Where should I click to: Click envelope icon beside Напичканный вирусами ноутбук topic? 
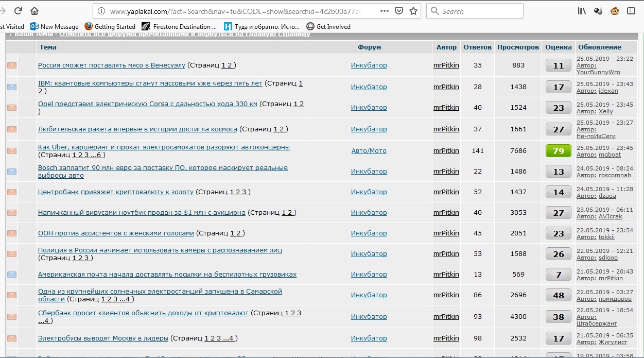pos(11,213)
